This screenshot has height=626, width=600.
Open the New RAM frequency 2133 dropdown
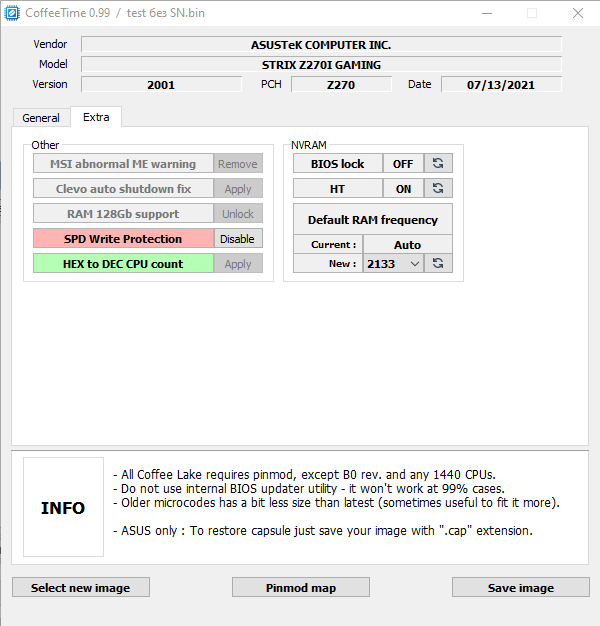pos(393,263)
